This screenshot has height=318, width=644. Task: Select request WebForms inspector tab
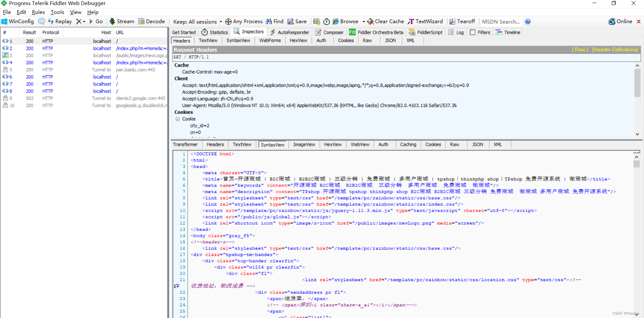pos(270,41)
